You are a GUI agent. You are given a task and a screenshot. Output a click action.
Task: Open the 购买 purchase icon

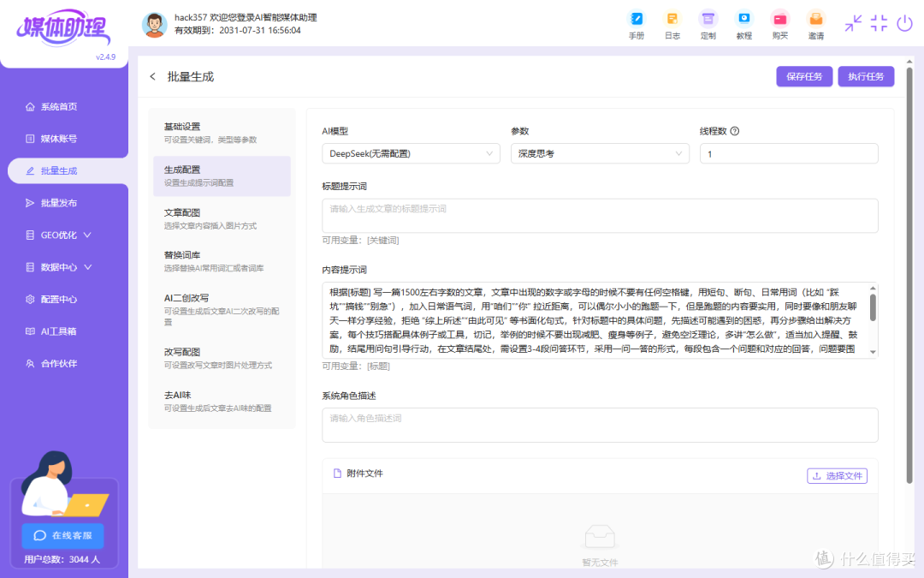[780, 19]
